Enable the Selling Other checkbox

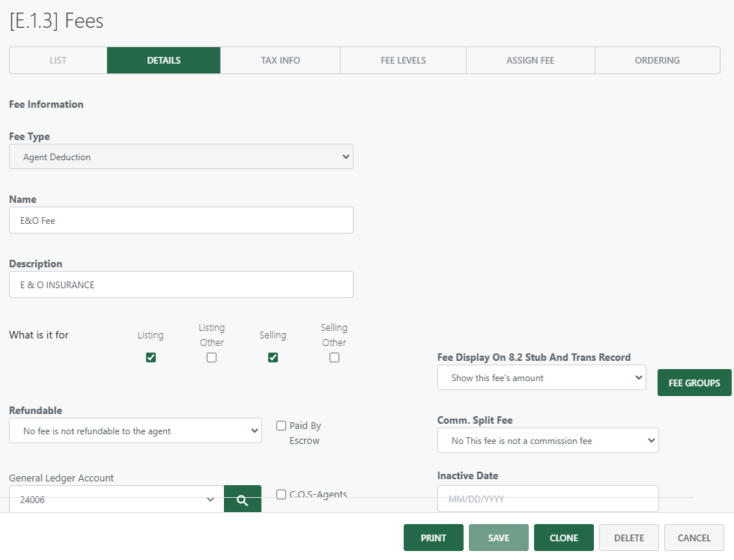(x=334, y=357)
